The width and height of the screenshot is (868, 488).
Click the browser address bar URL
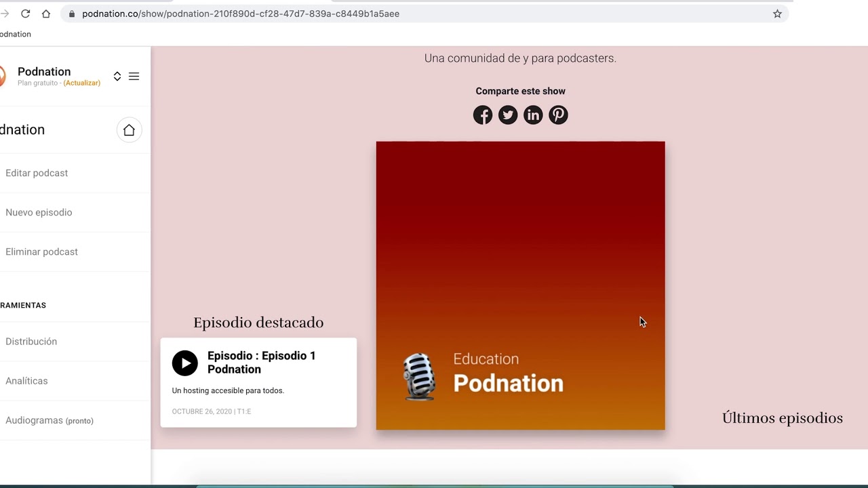click(x=241, y=14)
